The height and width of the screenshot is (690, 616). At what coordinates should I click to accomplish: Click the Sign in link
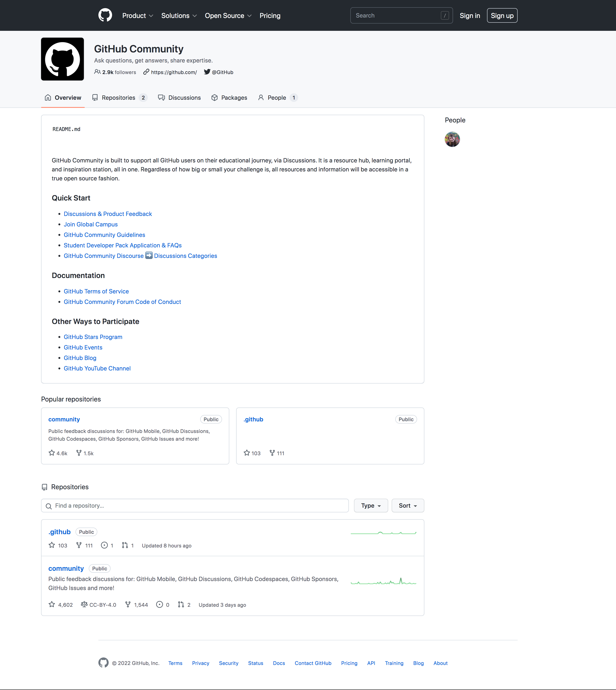click(x=470, y=16)
